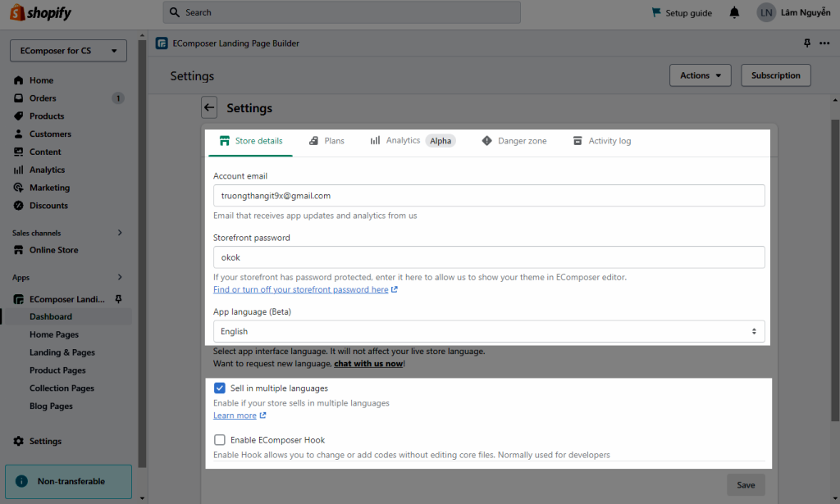Open the three-dot more options menu

tap(824, 43)
